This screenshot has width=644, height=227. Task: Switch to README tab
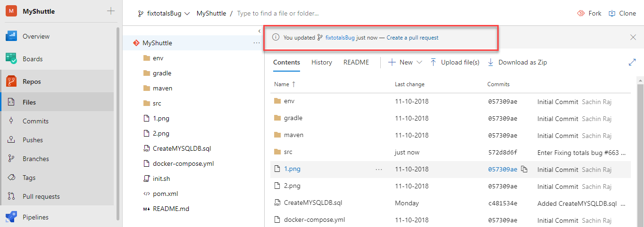tap(356, 62)
